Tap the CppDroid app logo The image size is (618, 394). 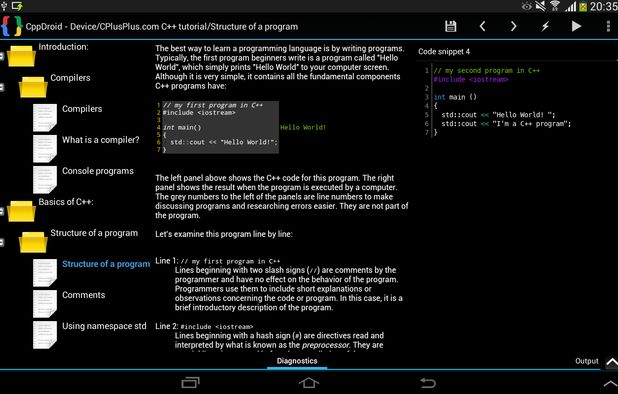(x=11, y=26)
